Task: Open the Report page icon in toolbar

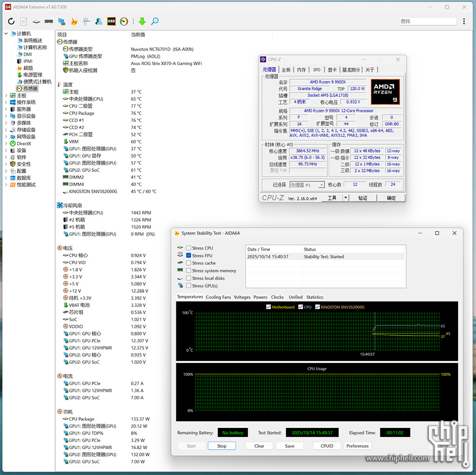Action: click(x=24, y=21)
